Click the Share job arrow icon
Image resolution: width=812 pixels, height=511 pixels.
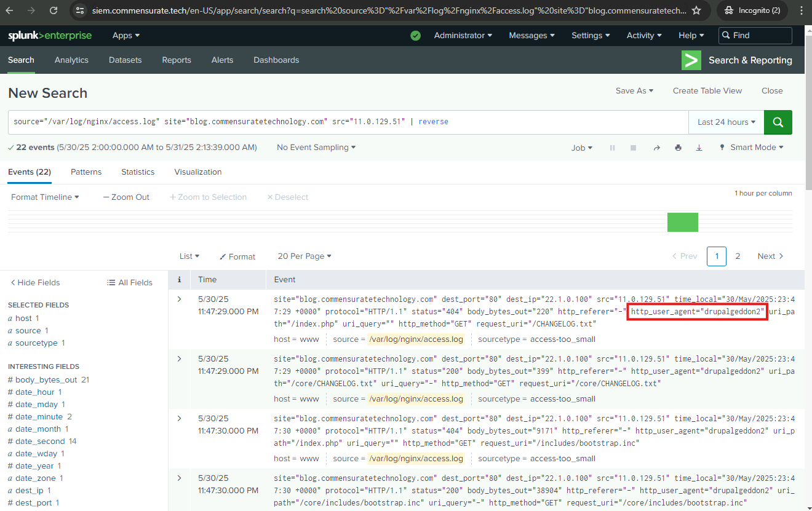656,148
